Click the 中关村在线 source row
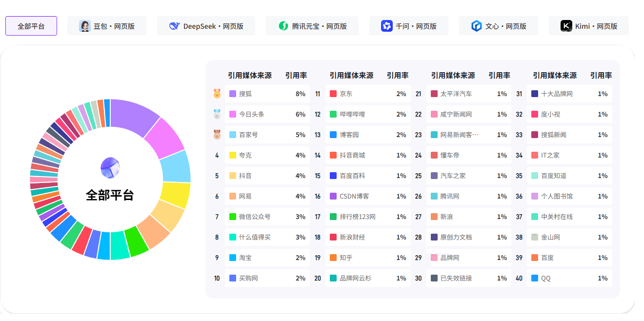Viewport: 644px width, 321px height. pyautogui.click(x=569, y=217)
